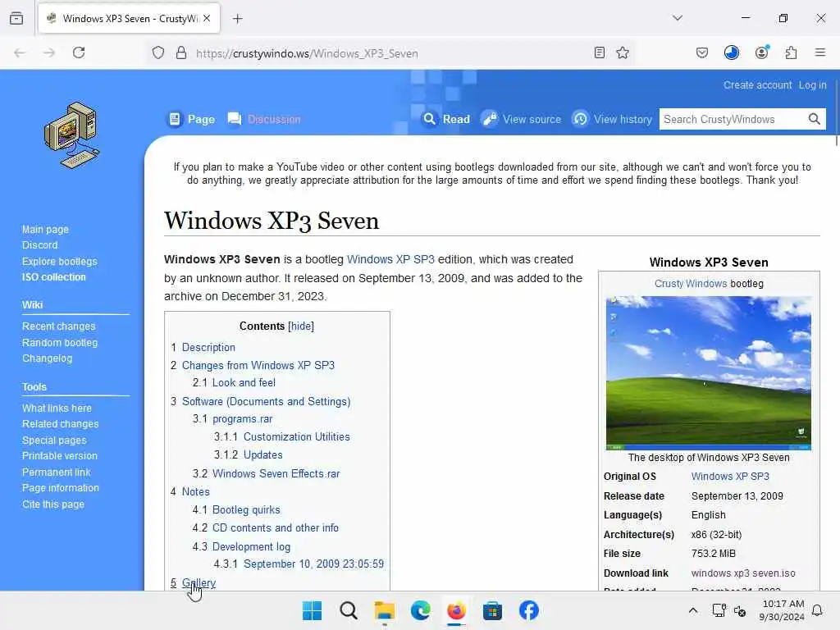
Task: Open Discord sidebar link
Action: [39, 245]
